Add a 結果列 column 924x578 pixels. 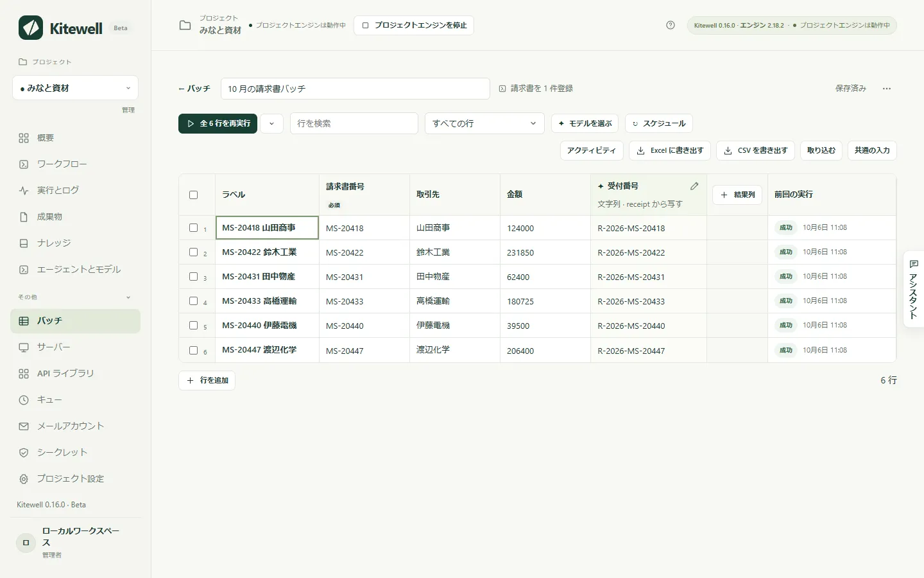pos(738,195)
